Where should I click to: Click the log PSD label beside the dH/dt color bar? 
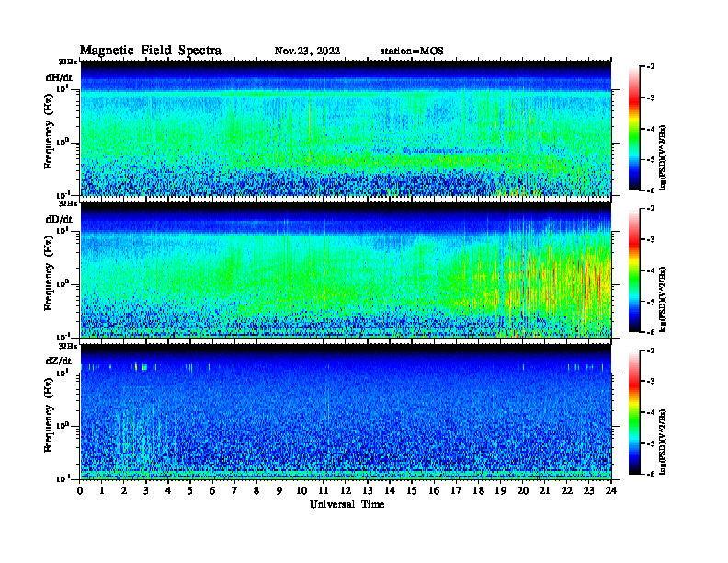[663, 157]
